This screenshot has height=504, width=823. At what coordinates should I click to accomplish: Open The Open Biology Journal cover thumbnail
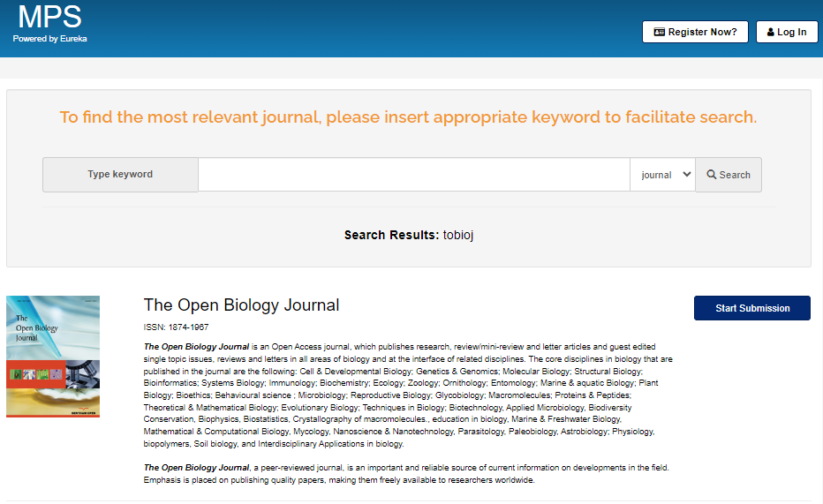pyautogui.click(x=53, y=357)
